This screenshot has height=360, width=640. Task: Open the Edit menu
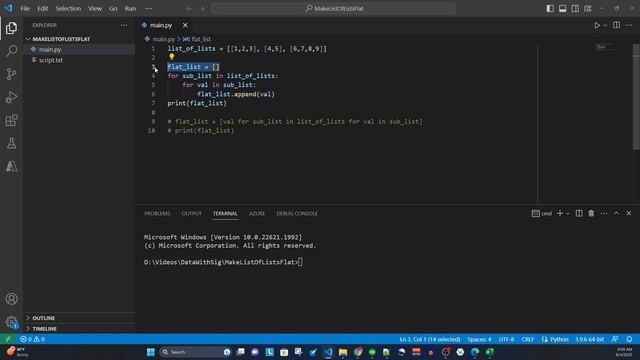tap(42, 9)
